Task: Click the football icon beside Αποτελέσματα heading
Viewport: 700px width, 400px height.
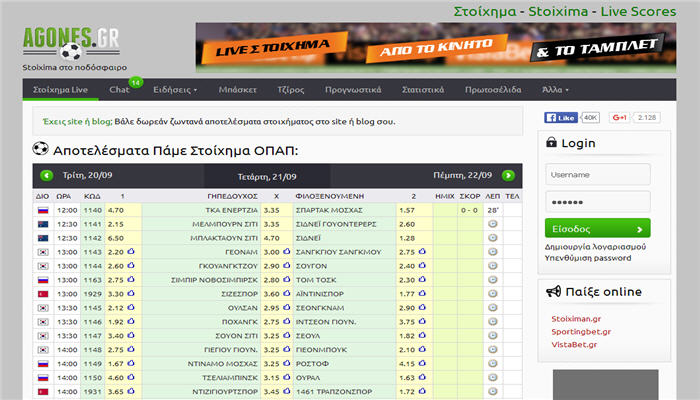Action: 40,149
